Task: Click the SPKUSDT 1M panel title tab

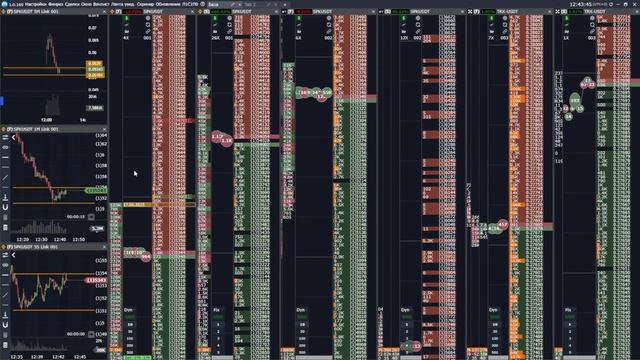Action: [x=33, y=129]
